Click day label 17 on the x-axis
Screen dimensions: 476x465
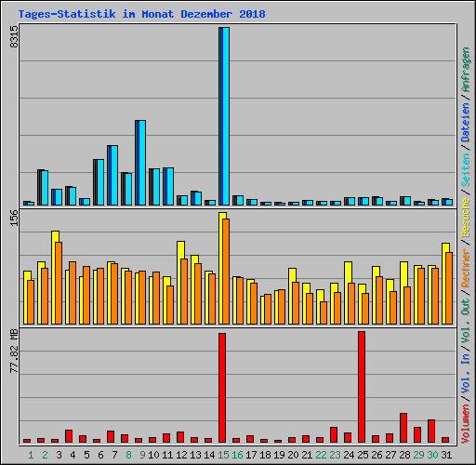(x=251, y=455)
